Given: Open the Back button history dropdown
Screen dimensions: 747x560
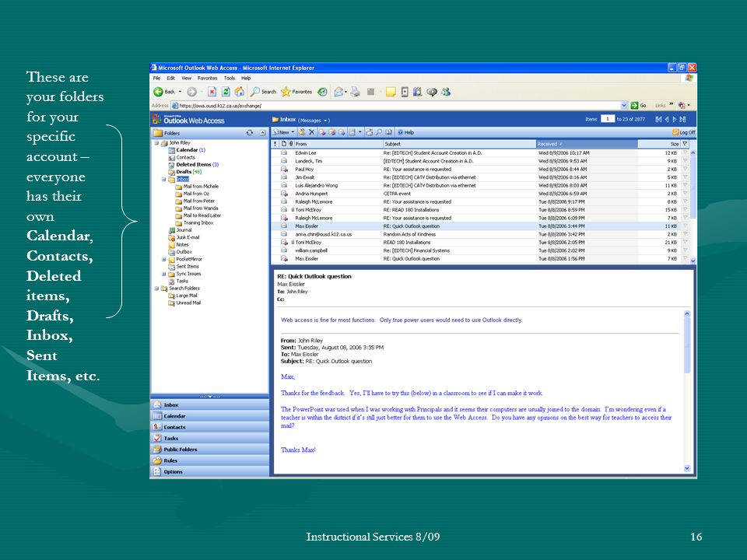Looking at the screenshot, I should point(180,92).
